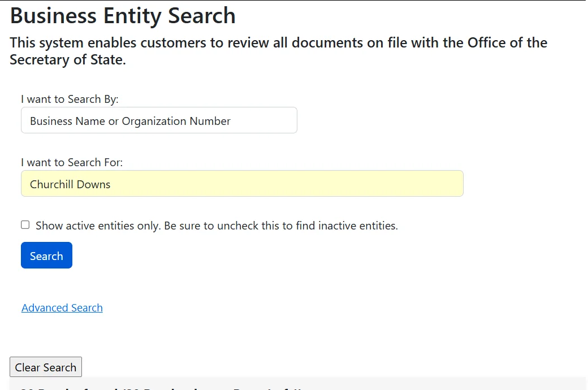Open the 'Search By' dropdown
Screen dimensions: 588x390
point(159,120)
